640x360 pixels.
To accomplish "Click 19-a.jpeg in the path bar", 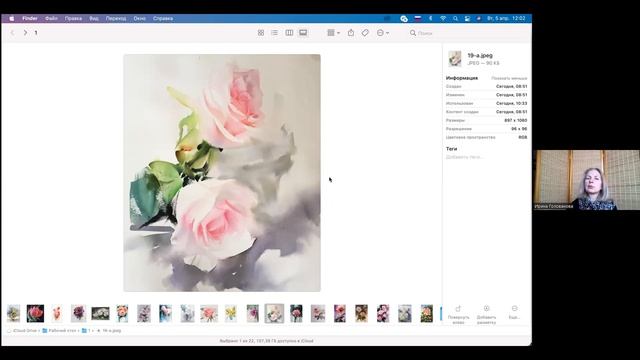I will [109, 331].
